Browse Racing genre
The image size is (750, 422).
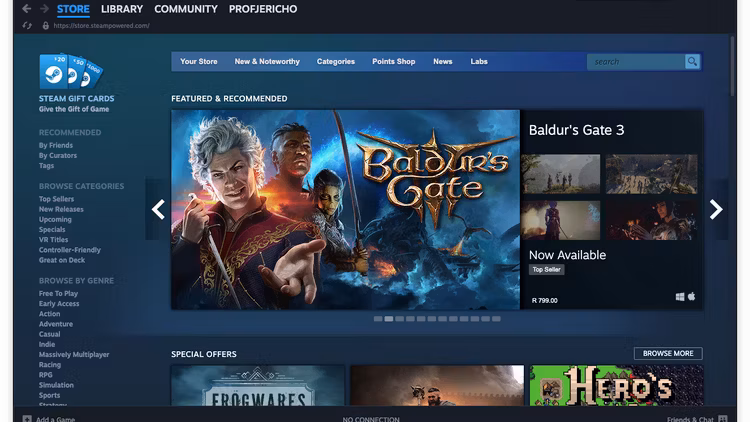50,365
